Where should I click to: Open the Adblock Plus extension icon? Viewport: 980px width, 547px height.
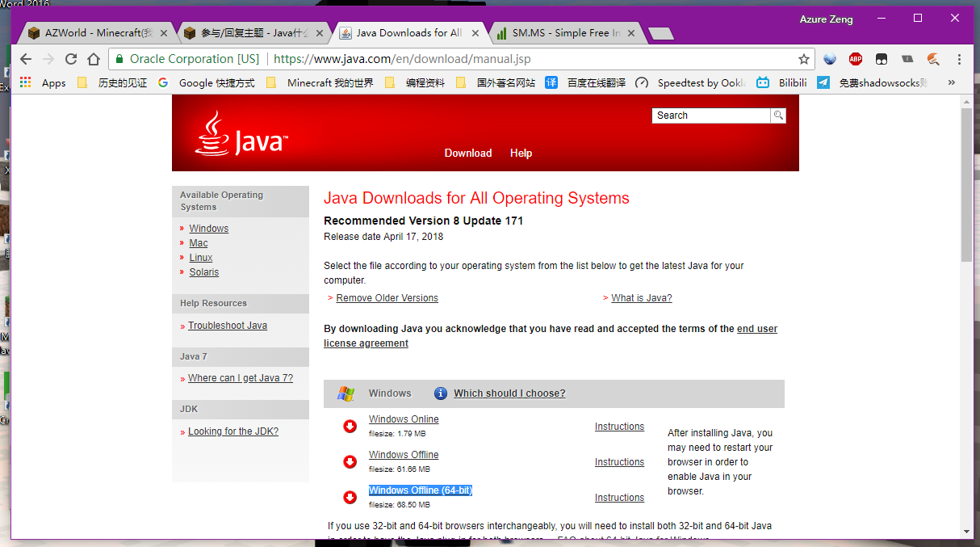tap(856, 59)
